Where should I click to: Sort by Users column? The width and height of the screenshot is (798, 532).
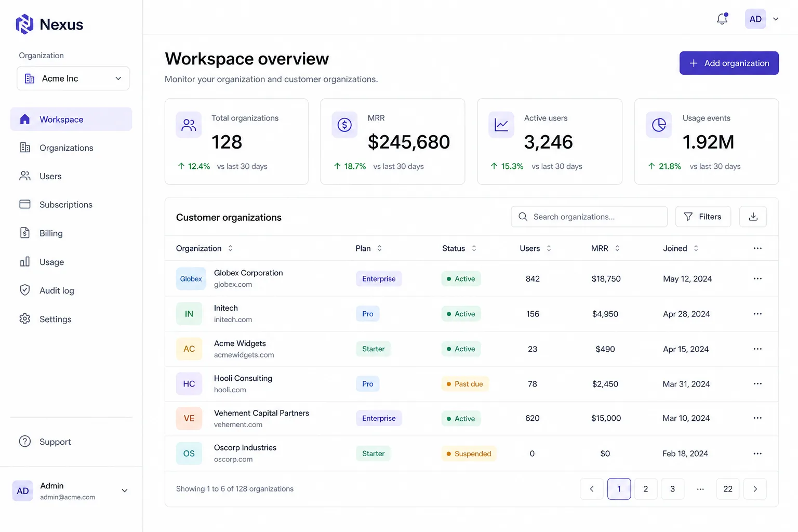click(x=536, y=248)
